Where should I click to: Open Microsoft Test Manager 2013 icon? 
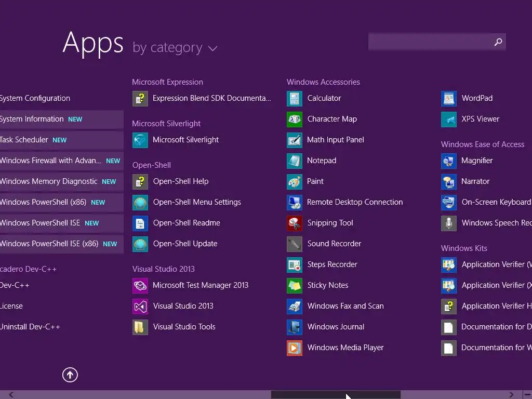(x=140, y=286)
